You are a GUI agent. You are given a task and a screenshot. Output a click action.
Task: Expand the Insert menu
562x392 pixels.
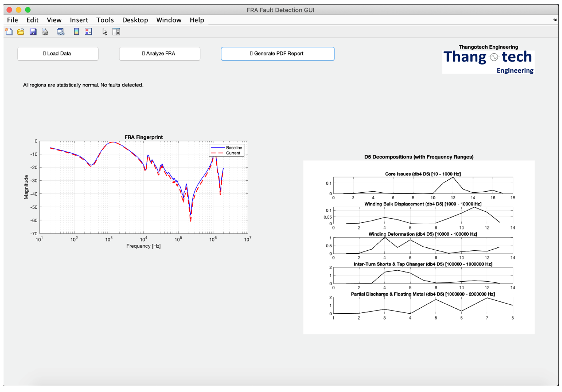pos(79,20)
